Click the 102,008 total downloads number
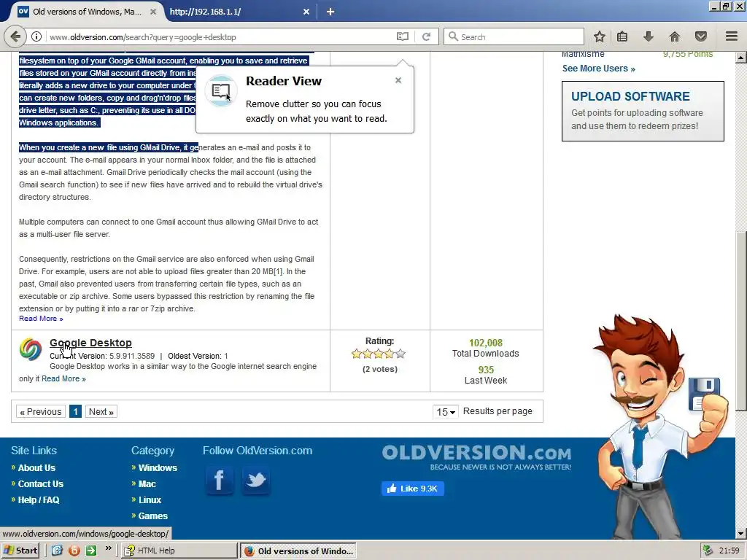The height and width of the screenshot is (560, 747). 485,343
